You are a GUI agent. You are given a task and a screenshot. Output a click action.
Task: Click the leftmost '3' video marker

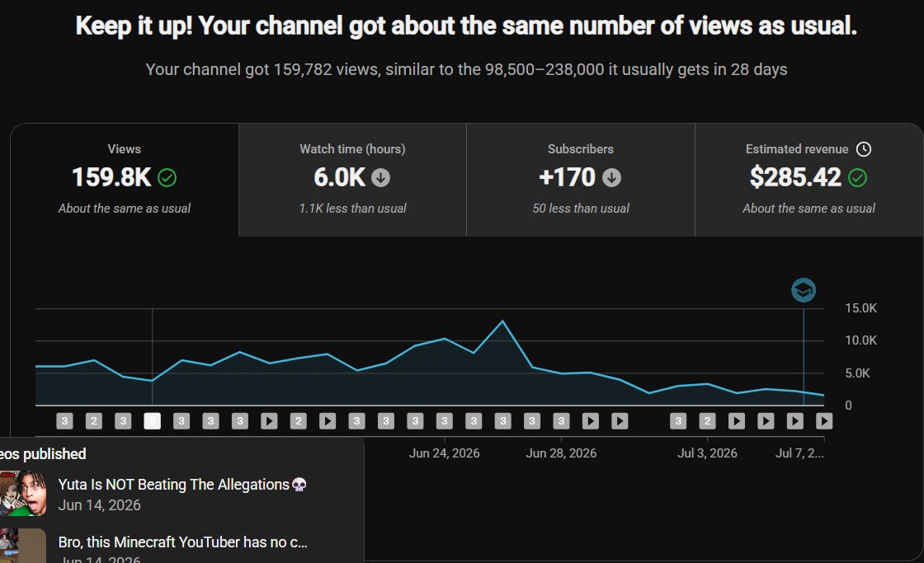tap(65, 421)
